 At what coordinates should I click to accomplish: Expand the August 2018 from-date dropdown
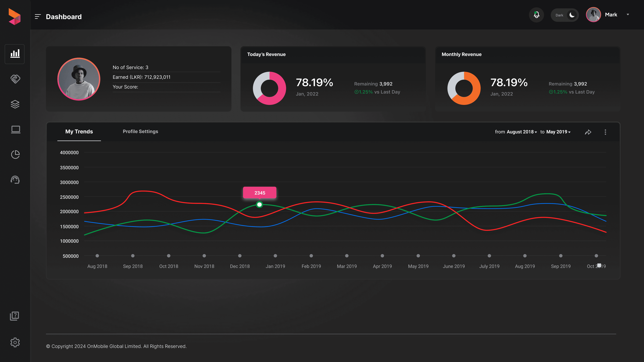coord(522,132)
